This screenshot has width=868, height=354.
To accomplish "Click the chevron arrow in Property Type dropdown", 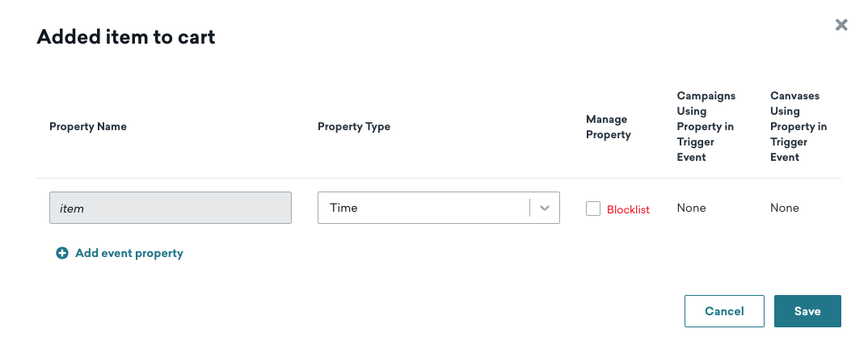I will pyautogui.click(x=545, y=208).
